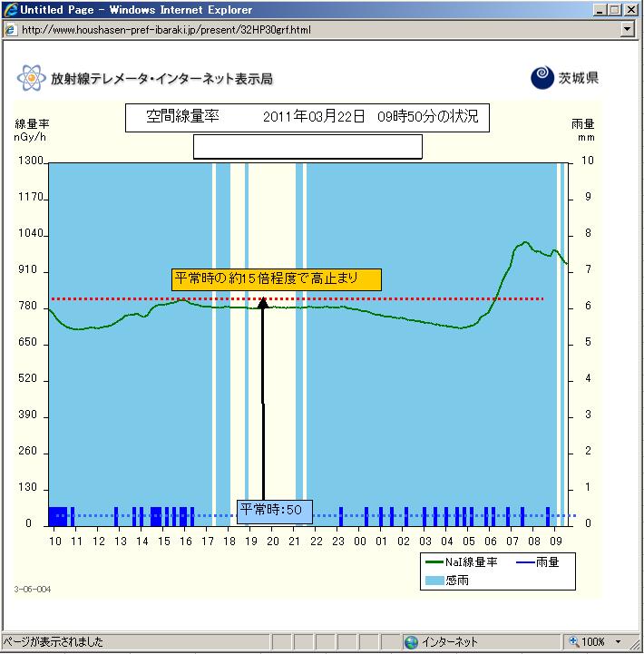This screenshot has height=654, width=644.
Task: Click the zoom magnifier icon in status bar
Action: 573,642
